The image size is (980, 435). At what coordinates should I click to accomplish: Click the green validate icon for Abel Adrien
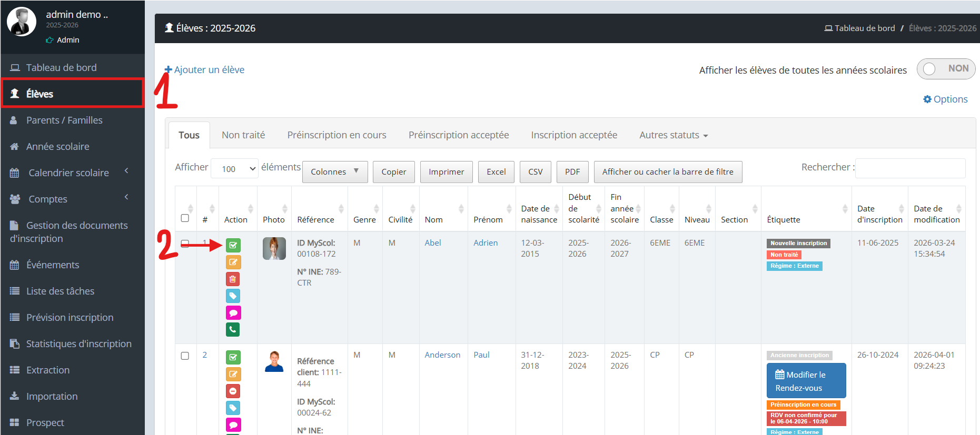point(233,245)
